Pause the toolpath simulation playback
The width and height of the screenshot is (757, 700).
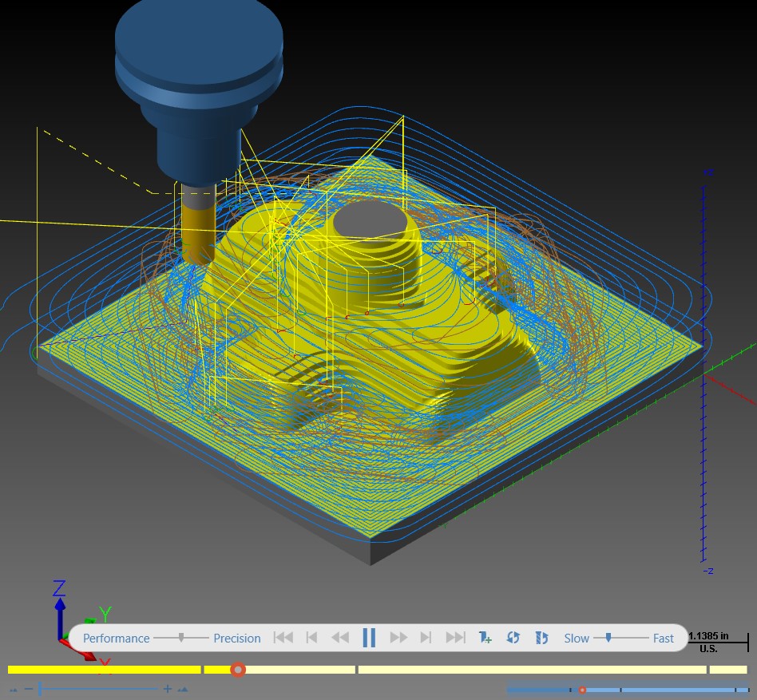click(x=369, y=638)
